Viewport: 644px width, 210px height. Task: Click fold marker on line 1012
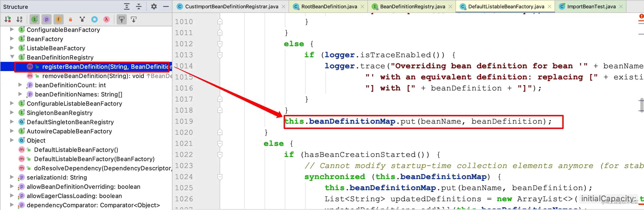[x=220, y=44]
